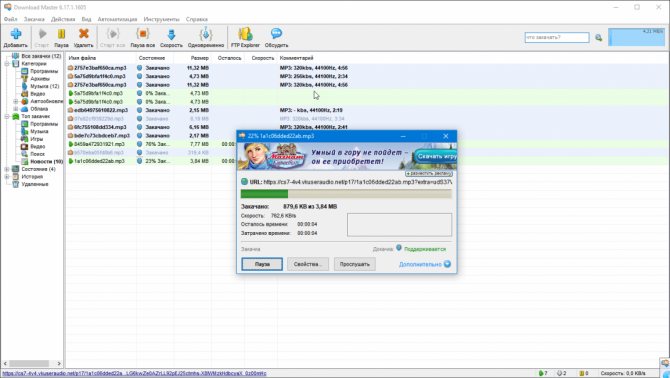
Task: Launch FTP Explorer from the toolbar
Action: click(245, 38)
